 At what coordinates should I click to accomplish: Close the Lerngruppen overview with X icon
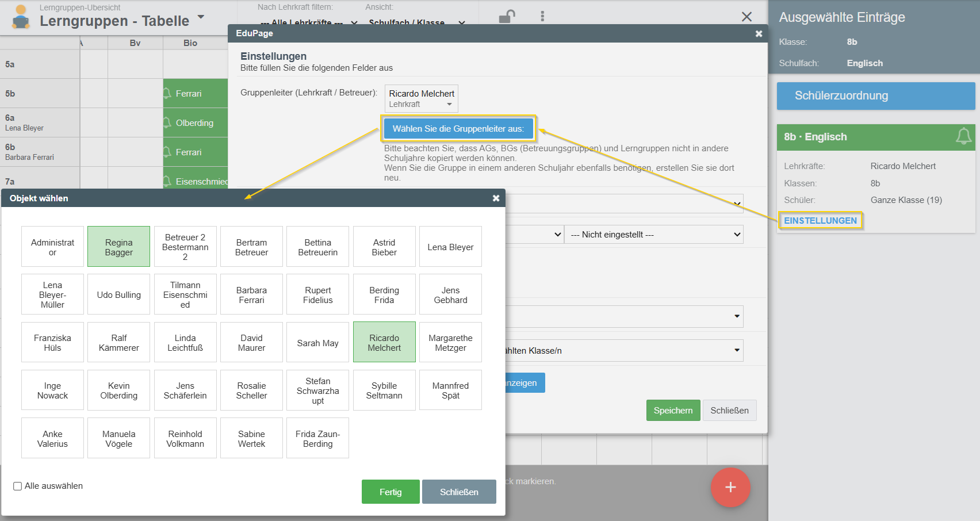pyautogui.click(x=747, y=17)
